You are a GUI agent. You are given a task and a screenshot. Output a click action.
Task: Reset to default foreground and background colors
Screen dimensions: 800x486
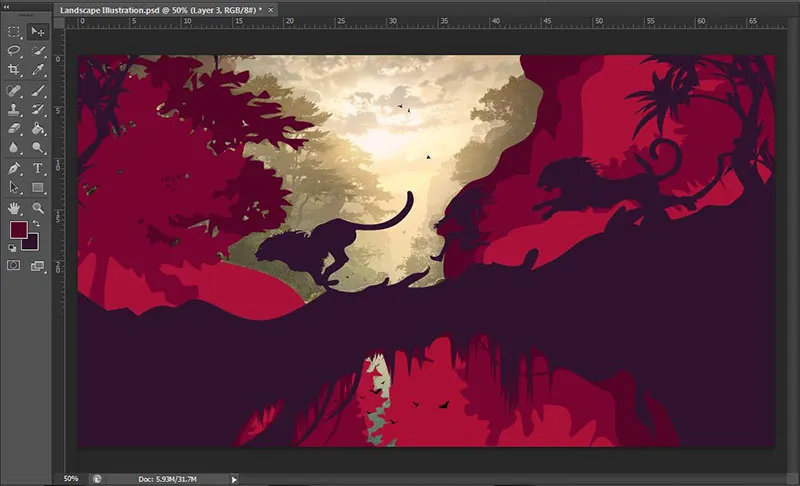pos(13,247)
